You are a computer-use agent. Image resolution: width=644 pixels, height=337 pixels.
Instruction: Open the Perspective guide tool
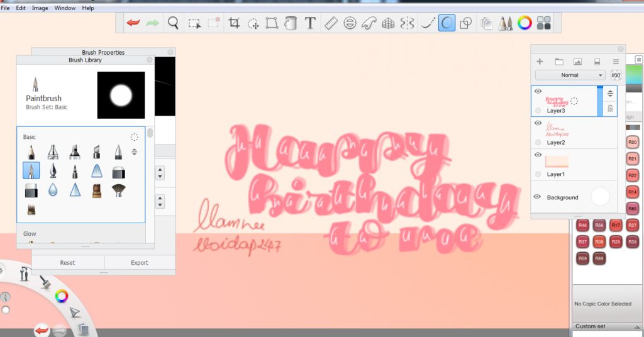(388, 24)
